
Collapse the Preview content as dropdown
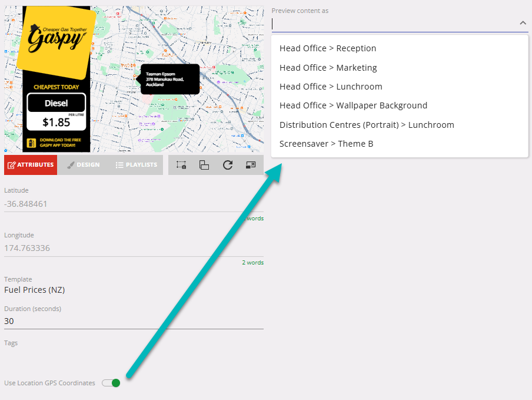point(523,23)
